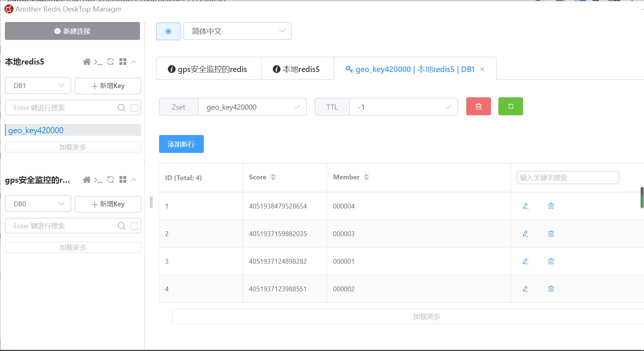Select geo_key420000 in key list
The width and height of the screenshot is (644, 351).
pyautogui.click(x=73, y=130)
